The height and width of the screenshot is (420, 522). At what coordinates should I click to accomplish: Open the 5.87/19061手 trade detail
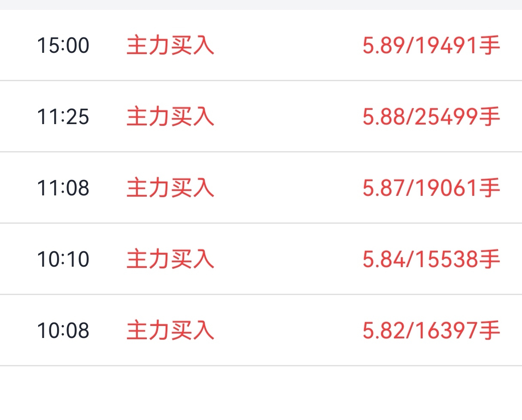[431, 188]
